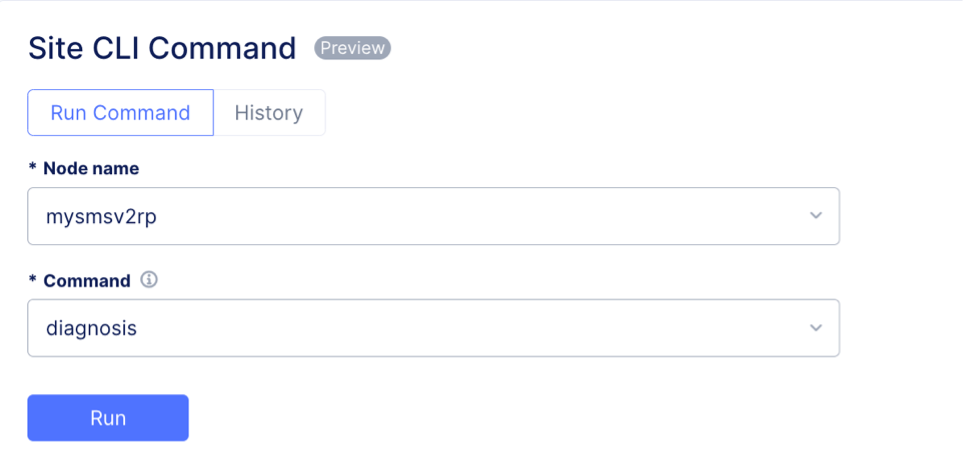Click required asterisk next to Command
The image size is (965, 464).
tap(33, 280)
